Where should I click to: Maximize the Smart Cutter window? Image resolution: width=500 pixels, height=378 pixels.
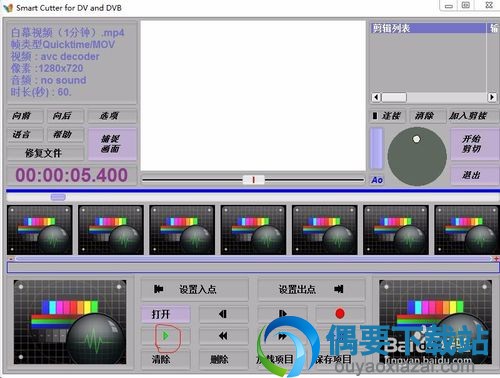click(x=466, y=6)
